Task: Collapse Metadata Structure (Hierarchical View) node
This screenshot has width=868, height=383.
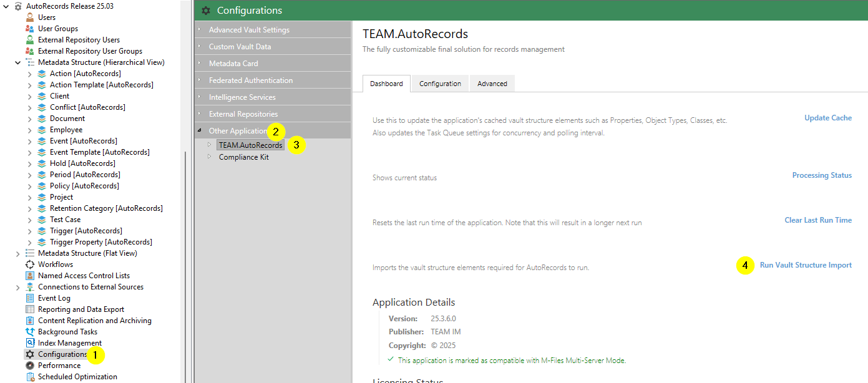Action: tap(17, 62)
